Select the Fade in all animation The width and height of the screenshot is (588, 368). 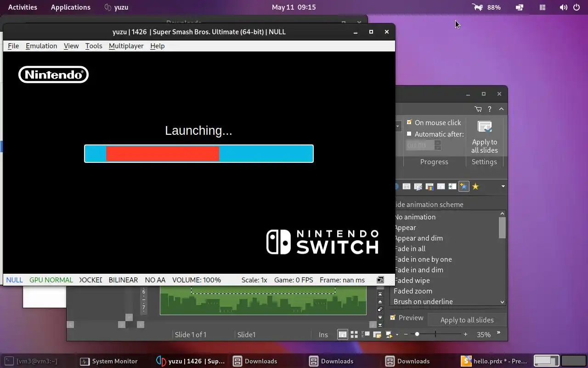(x=409, y=248)
